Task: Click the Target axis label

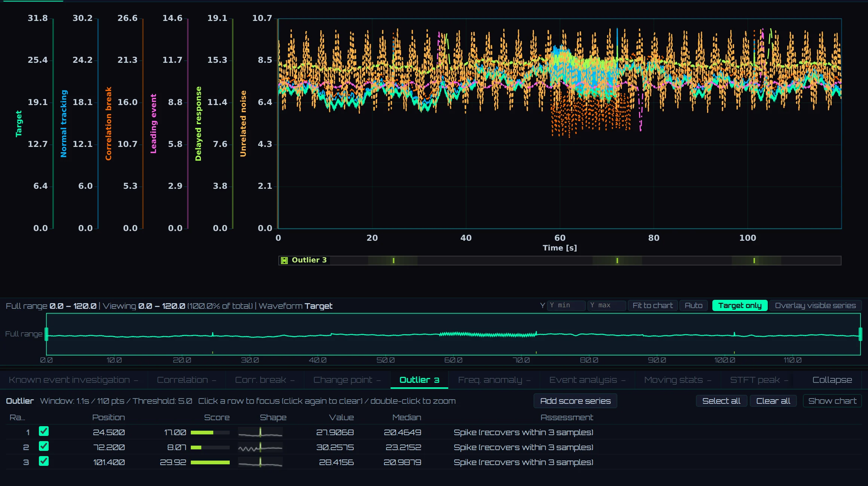Action: coord(19,124)
